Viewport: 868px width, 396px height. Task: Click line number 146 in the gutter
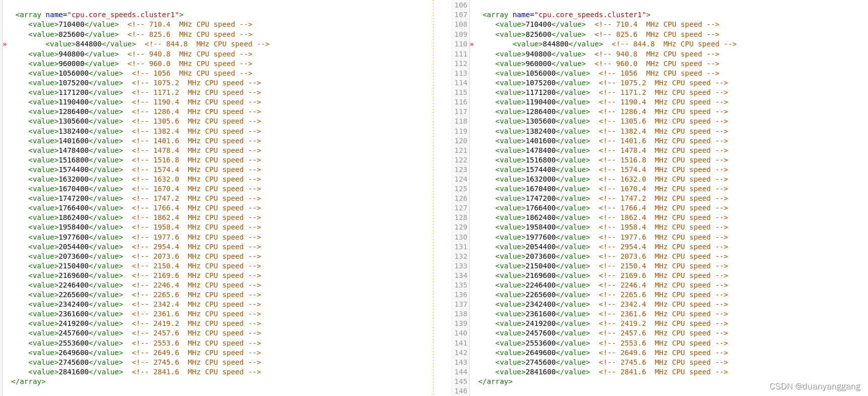pos(461,391)
